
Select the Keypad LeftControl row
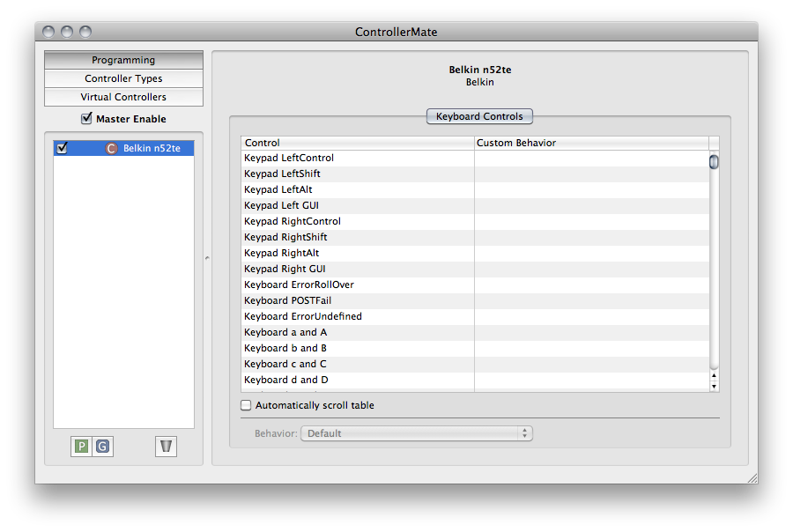(476, 158)
